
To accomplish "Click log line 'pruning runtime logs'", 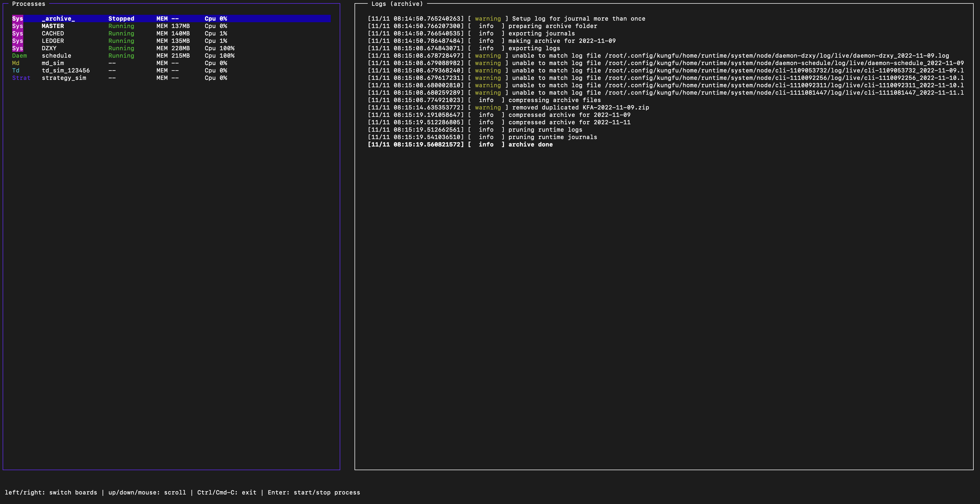I will (x=475, y=130).
